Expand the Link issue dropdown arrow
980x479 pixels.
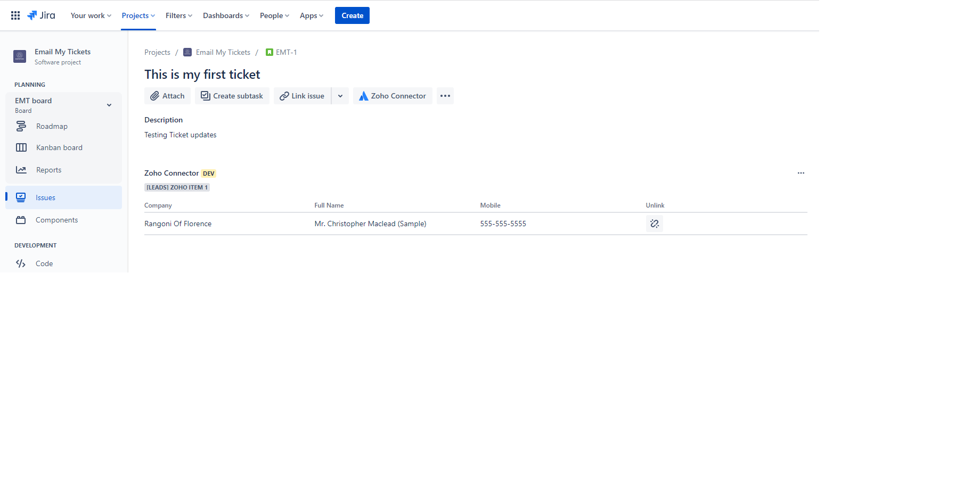tap(340, 96)
